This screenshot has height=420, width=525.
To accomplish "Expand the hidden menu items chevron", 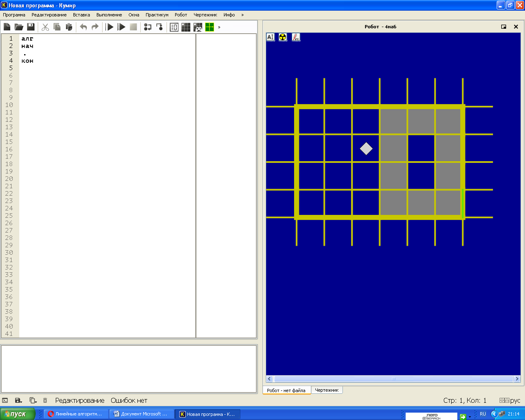I will click(x=242, y=15).
